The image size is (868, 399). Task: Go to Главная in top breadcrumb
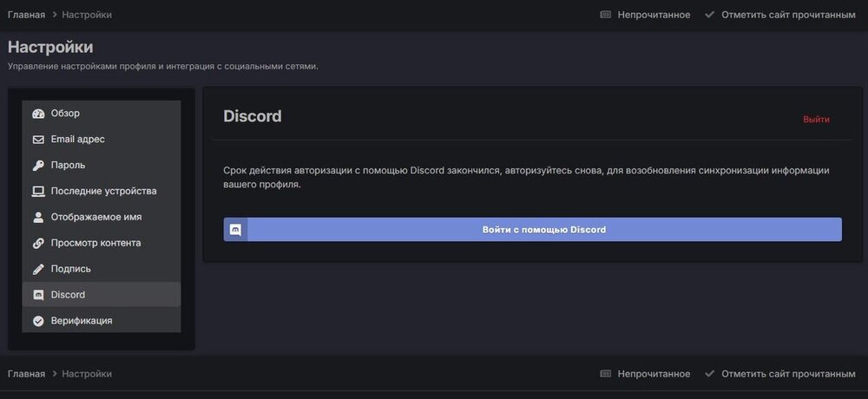26,15
